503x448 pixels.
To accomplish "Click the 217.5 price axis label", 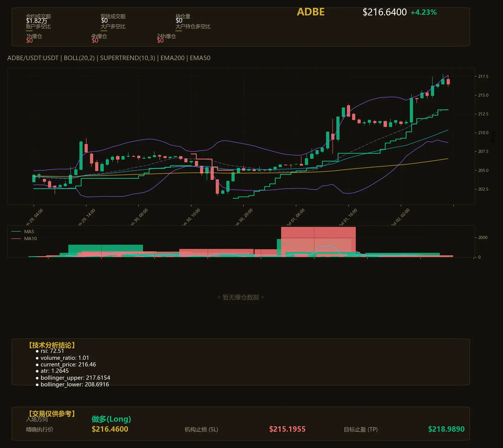I will [483, 76].
